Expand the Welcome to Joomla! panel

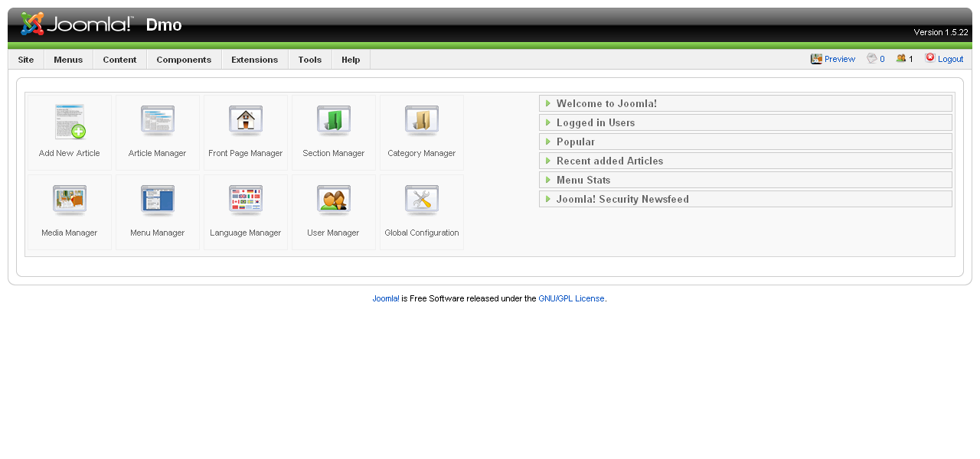click(x=606, y=103)
